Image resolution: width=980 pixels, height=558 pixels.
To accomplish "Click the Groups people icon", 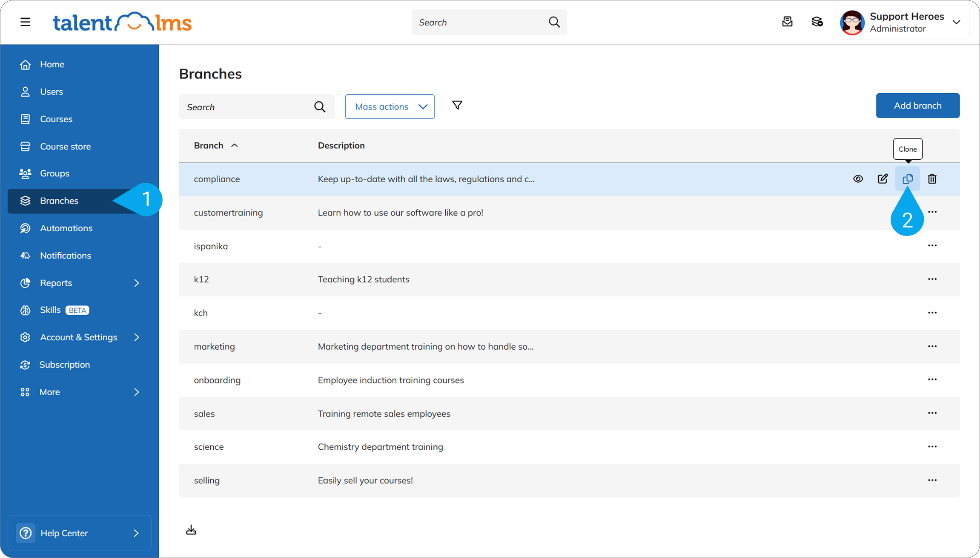I will click(25, 173).
